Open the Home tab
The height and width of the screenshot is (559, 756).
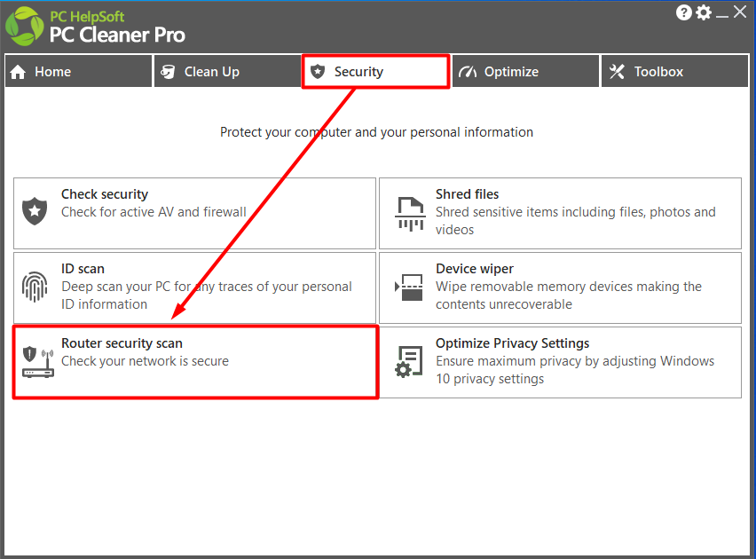[x=78, y=71]
